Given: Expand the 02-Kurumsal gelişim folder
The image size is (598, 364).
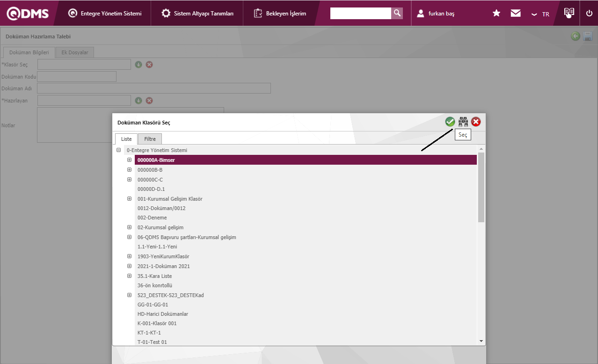Looking at the screenshot, I should click(x=129, y=227).
